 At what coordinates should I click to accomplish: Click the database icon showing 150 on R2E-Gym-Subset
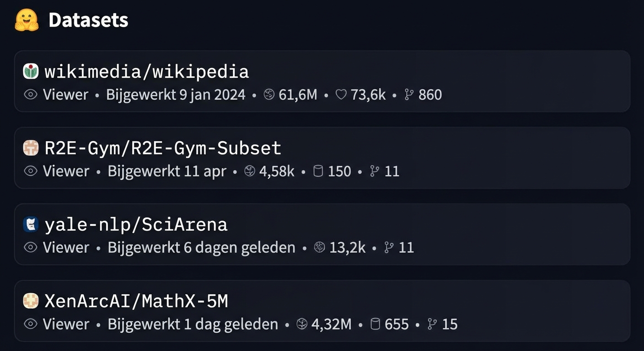(319, 171)
